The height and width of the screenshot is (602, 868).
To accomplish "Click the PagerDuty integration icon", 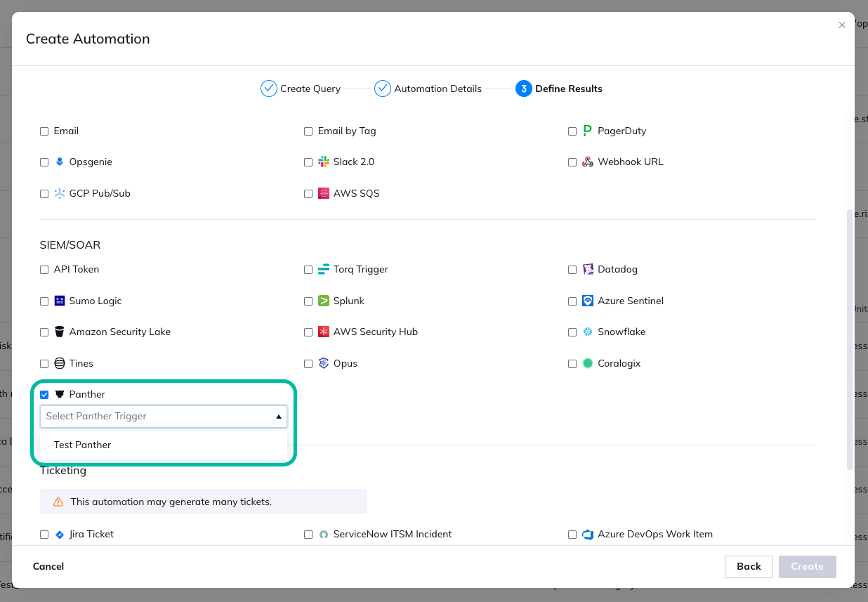I will [586, 131].
